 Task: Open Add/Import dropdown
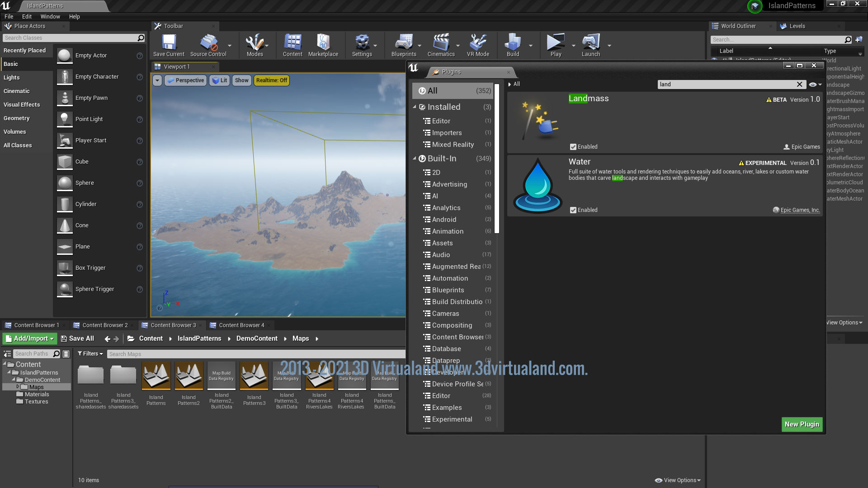tap(30, 338)
